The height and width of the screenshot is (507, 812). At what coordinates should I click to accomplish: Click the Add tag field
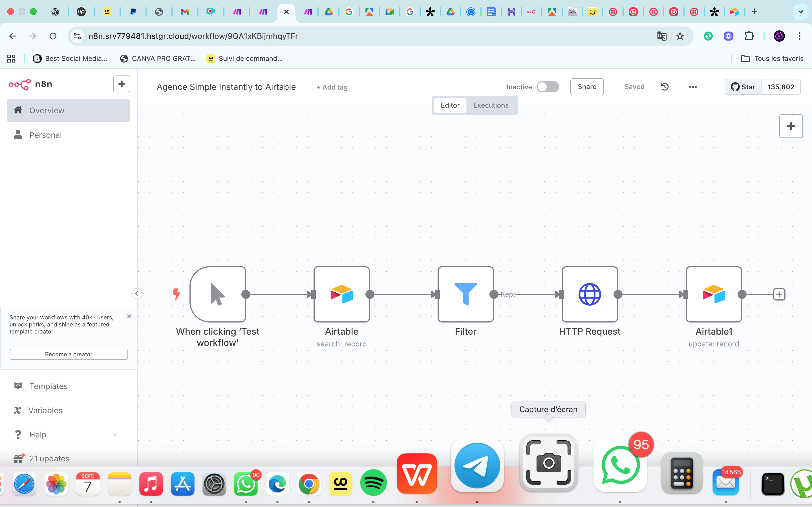pos(332,87)
